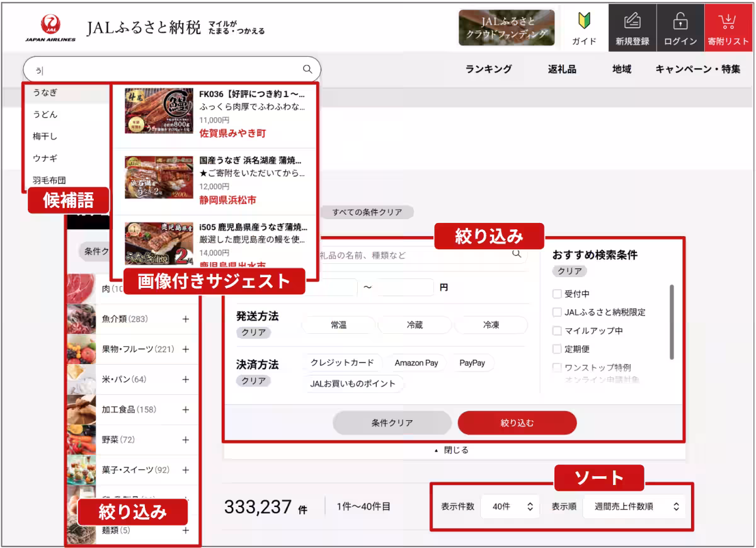Open the JALふるさとクラウドファンディング banner
Screen dimensions: 756x548
pyautogui.click(x=507, y=26)
